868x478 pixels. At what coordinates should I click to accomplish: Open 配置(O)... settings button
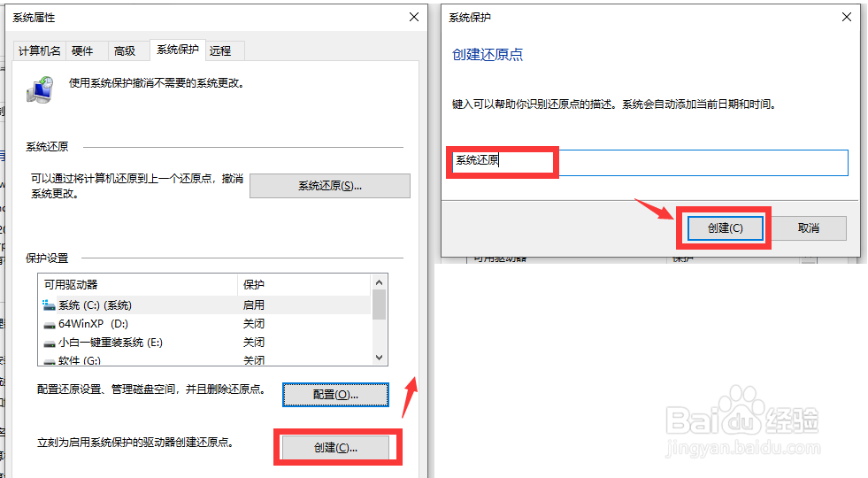coord(335,395)
